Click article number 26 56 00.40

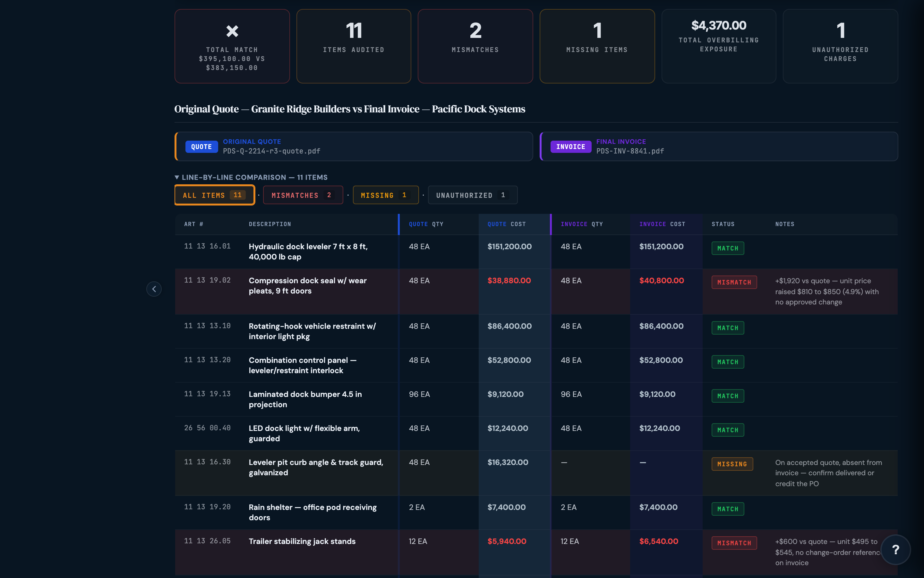(207, 428)
